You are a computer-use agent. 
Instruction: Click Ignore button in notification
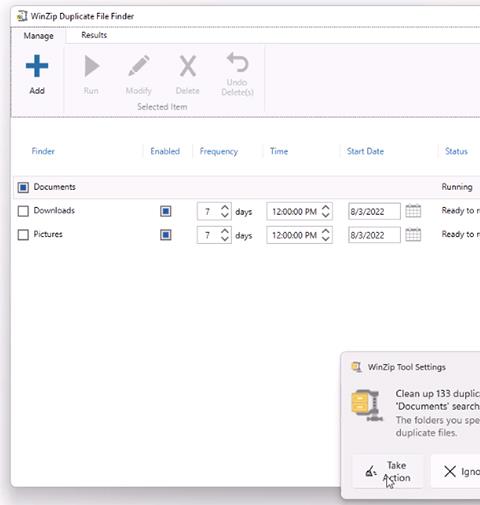point(456,471)
